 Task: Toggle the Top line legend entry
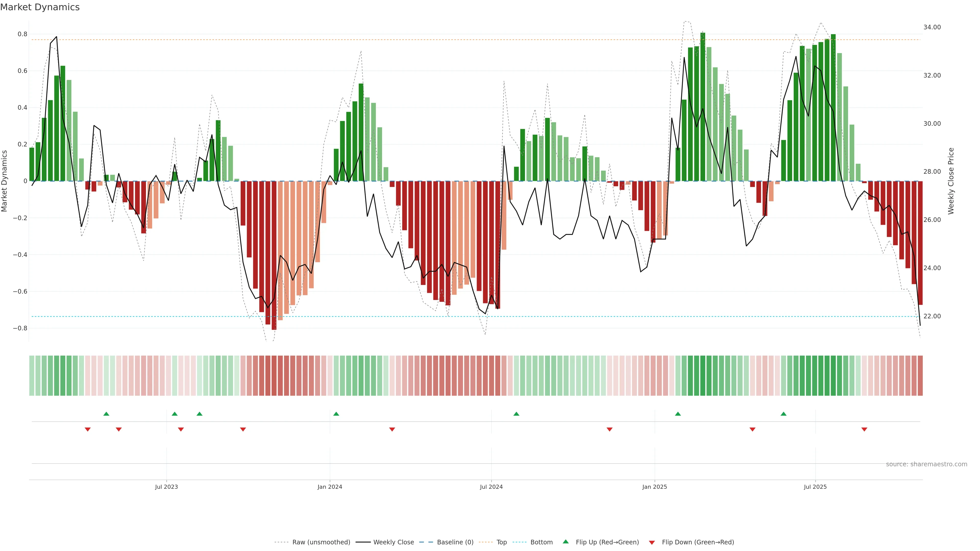[x=501, y=542]
